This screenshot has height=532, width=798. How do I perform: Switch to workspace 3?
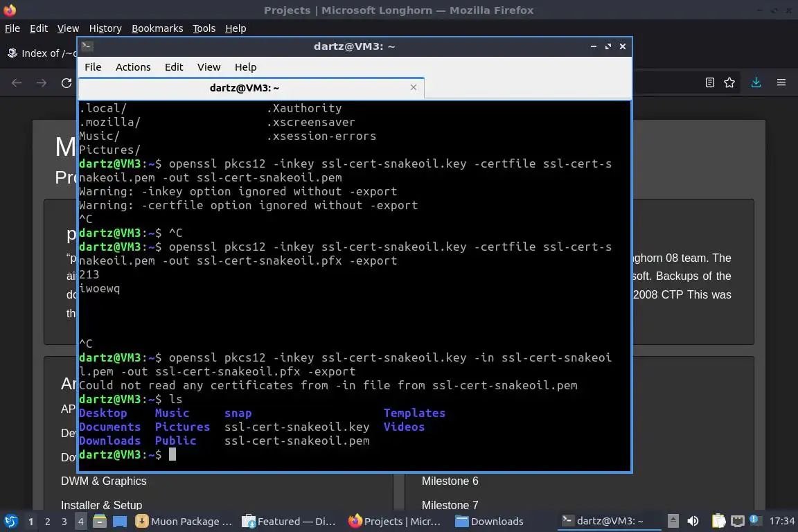64,522
